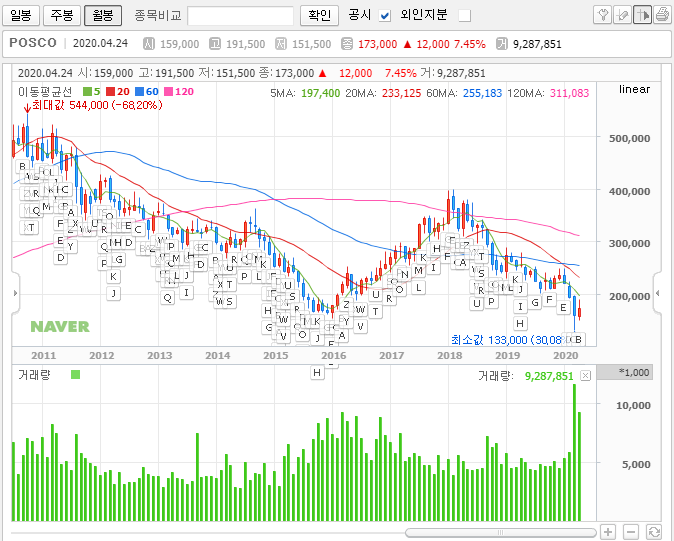The width and height of the screenshot is (674, 541).
Task: Click the CA disclosure marker near 2018
Action: point(460,263)
